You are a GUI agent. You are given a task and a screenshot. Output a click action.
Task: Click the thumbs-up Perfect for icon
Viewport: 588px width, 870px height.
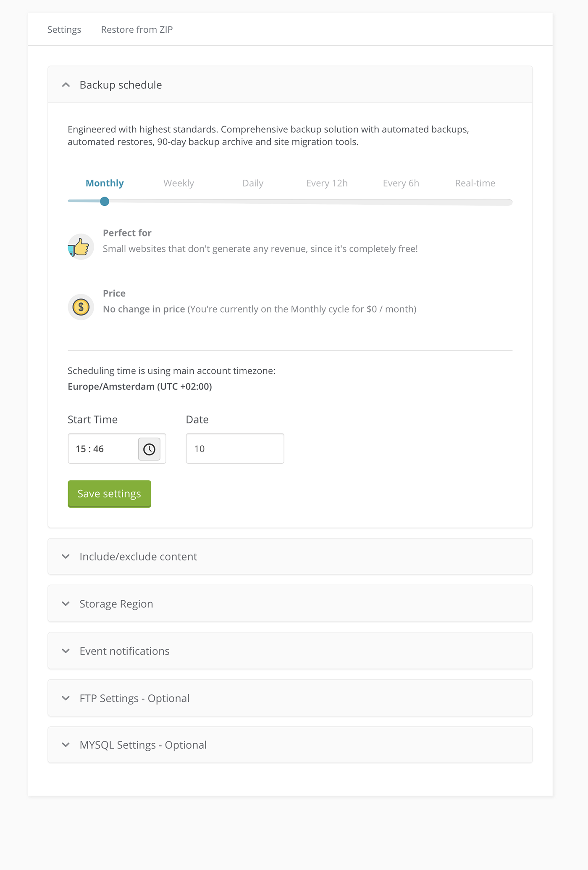point(81,247)
